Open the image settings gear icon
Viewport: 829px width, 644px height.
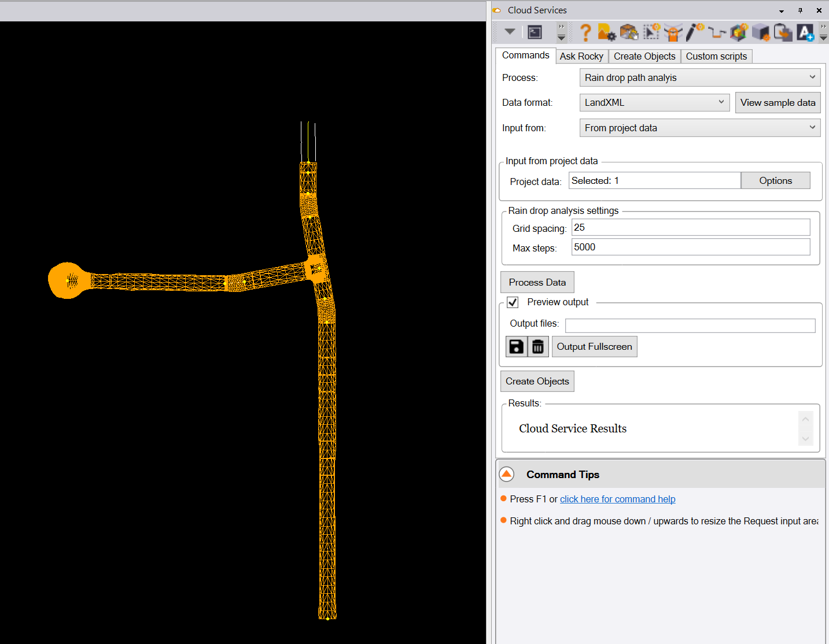pos(606,32)
